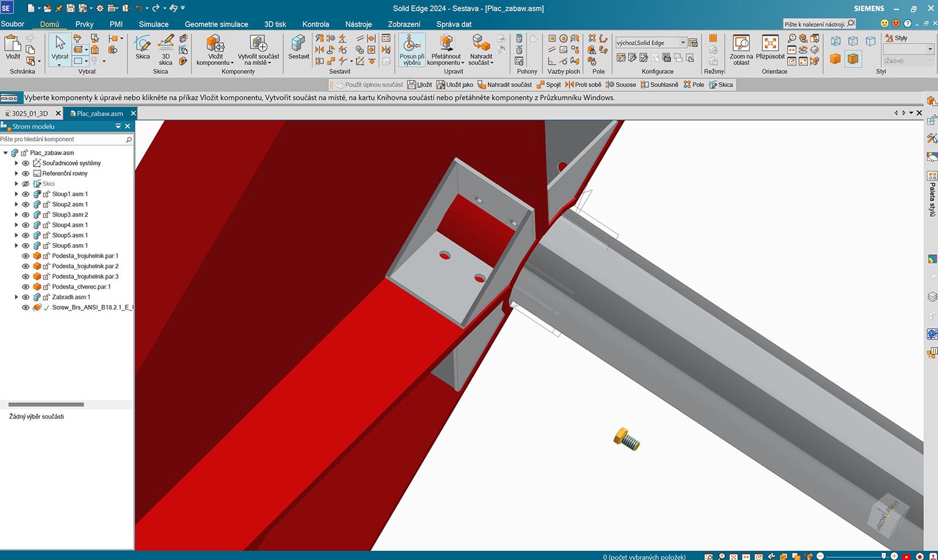Activate the Sestavit assemble tool
Image resolution: width=938 pixels, height=560 pixels.
[298, 47]
